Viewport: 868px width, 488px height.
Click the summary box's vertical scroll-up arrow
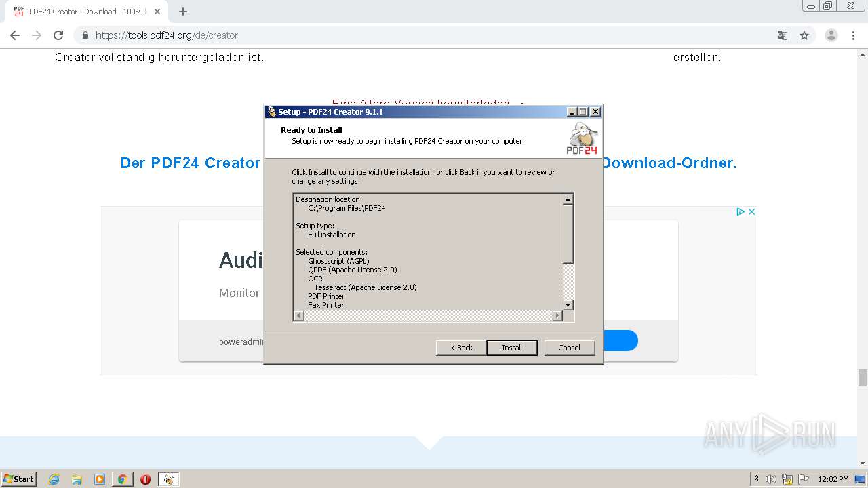568,199
